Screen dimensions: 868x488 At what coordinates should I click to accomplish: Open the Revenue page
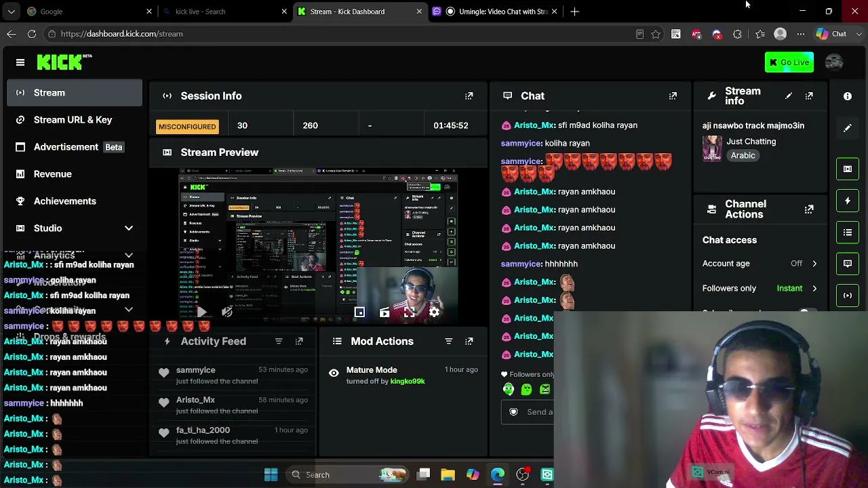pyautogui.click(x=75, y=174)
